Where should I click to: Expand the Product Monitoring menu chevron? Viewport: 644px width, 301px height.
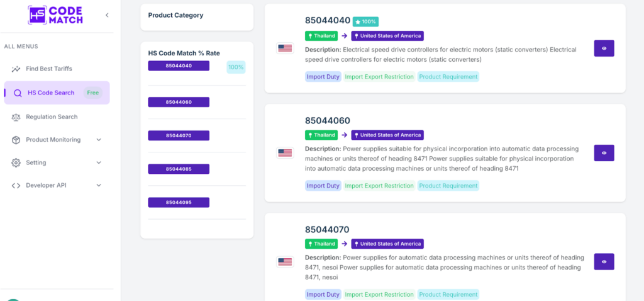coord(99,140)
